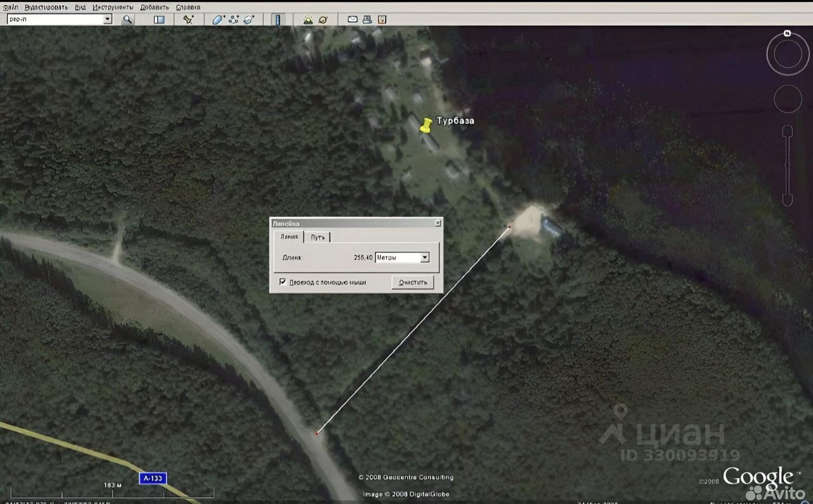813x504 pixels.
Task: Select the Add Placemark pushpin tool
Action: click(188, 20)
